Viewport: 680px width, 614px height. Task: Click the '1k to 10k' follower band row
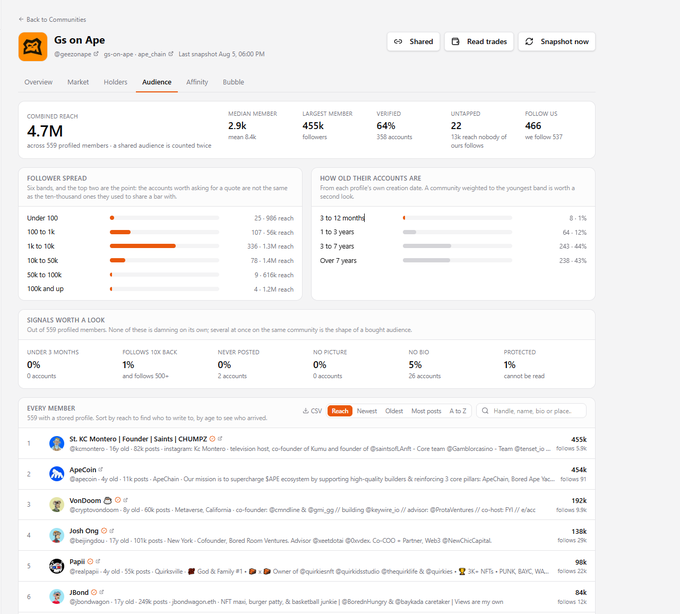tap(160, 246)
